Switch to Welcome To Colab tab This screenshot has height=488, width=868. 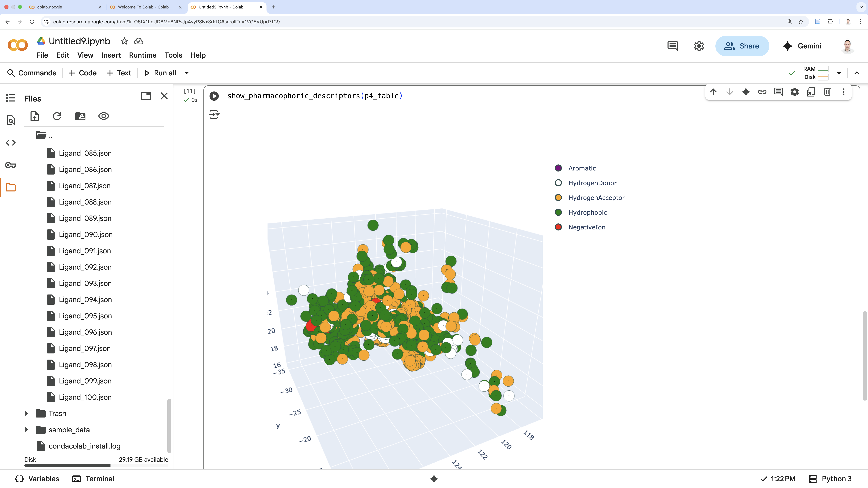143,7
